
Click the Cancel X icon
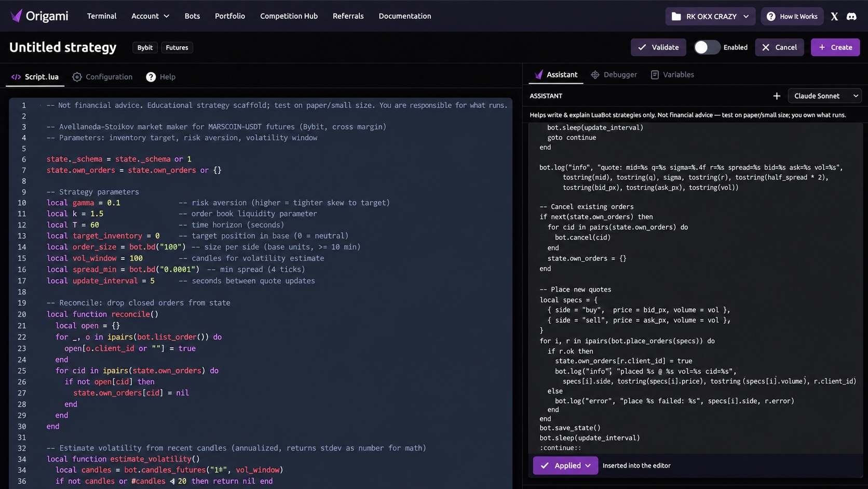(x=766, y=47)
